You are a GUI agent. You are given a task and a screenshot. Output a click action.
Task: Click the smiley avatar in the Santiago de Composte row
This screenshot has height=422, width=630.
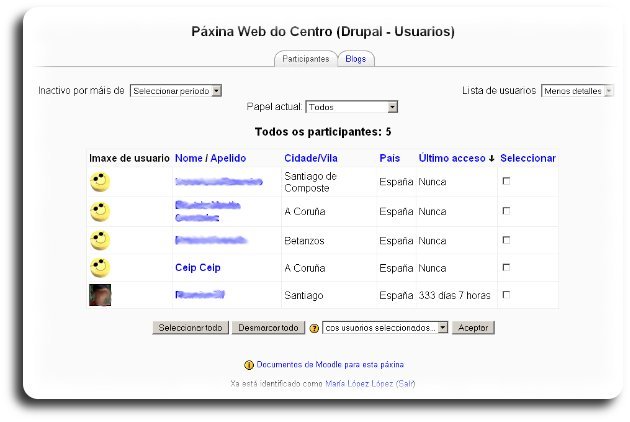tap(100, 182)
